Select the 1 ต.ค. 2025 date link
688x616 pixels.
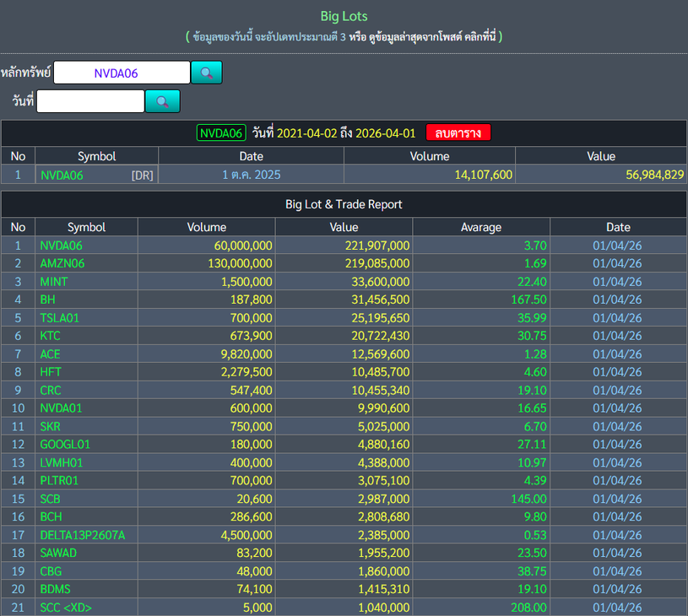coord(251,175)
